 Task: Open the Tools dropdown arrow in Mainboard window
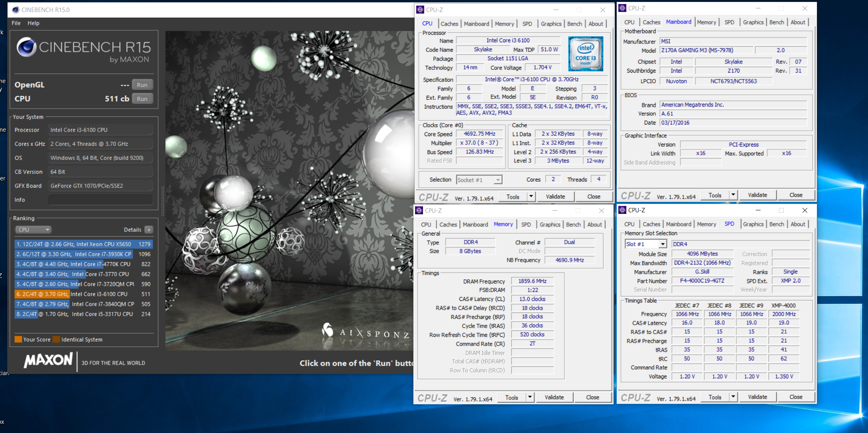point(733,195)
